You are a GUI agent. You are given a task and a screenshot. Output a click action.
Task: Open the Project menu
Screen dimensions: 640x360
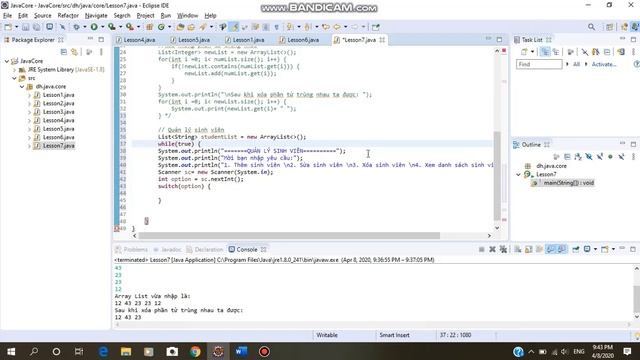pyautogui.click(x=145, y=16)
